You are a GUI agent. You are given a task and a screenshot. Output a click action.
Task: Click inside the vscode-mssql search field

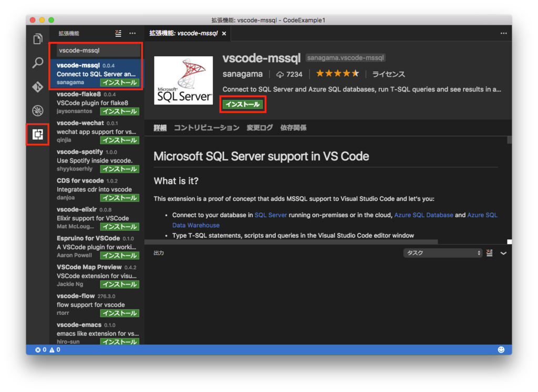(98, 50)
